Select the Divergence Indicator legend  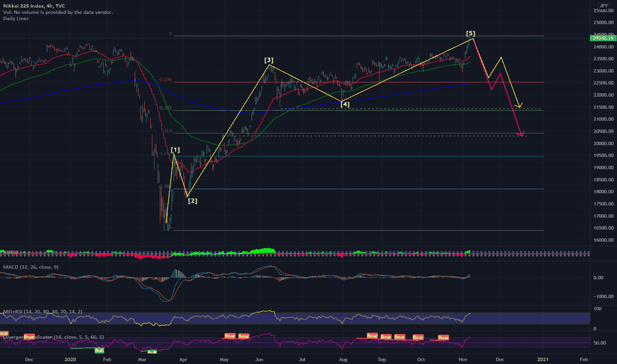[54, 338]
